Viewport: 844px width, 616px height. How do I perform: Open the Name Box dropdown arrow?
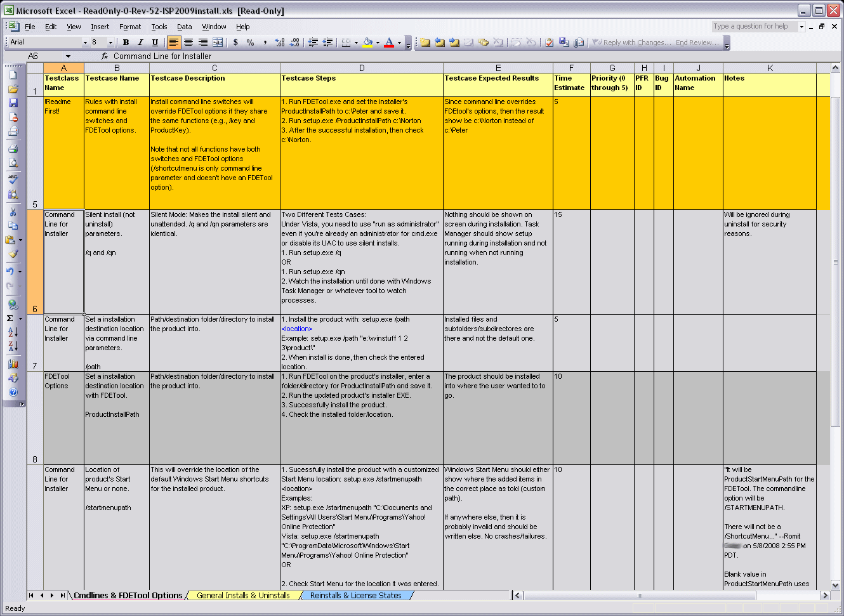(x=68, y=56)
